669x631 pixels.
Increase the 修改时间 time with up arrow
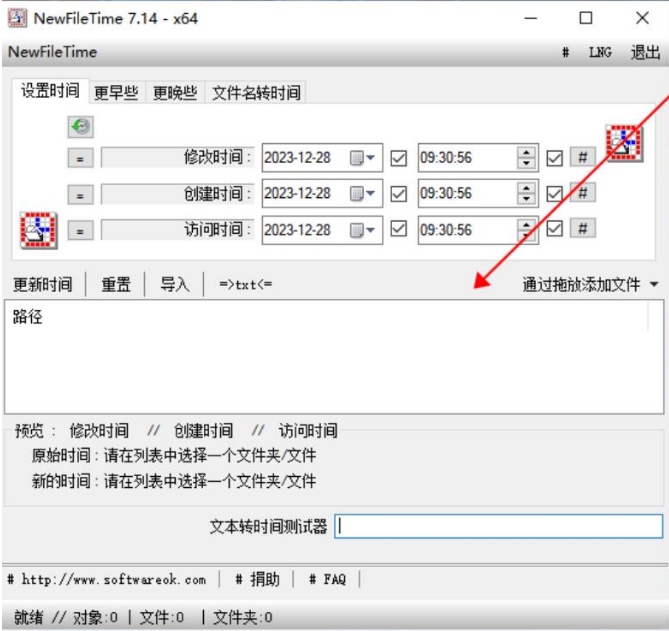coord(526,153)
